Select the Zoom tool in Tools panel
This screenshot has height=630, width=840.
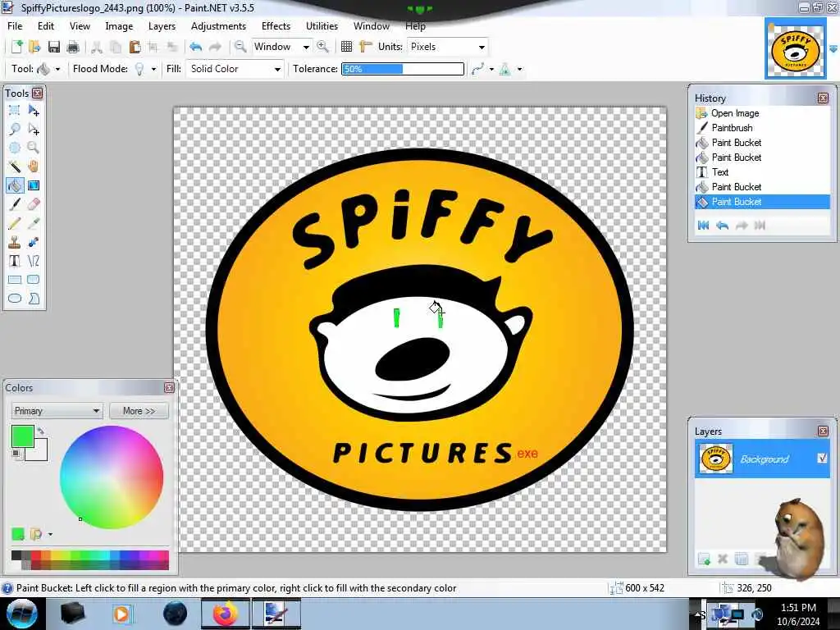(x=33, y=148)
